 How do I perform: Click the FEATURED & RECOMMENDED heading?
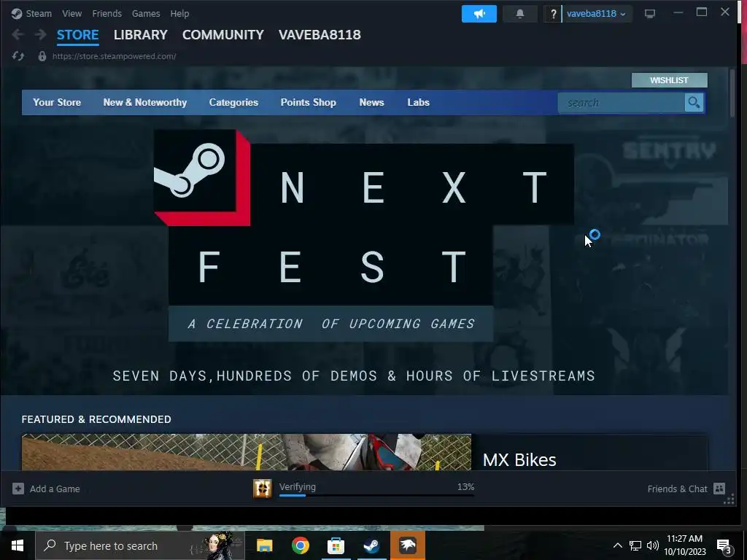pos(96,419)
